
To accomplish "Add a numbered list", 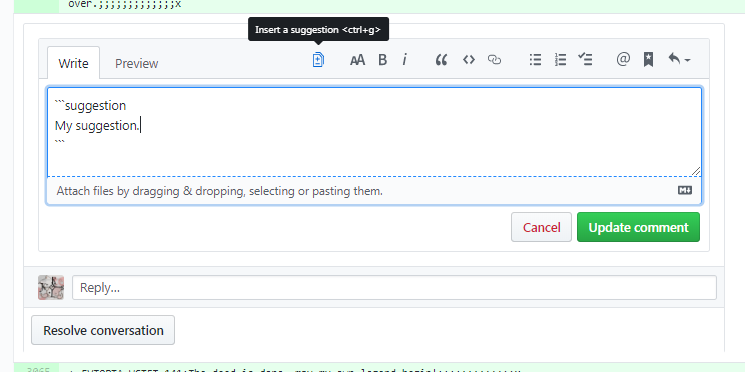I will (561, 60).
